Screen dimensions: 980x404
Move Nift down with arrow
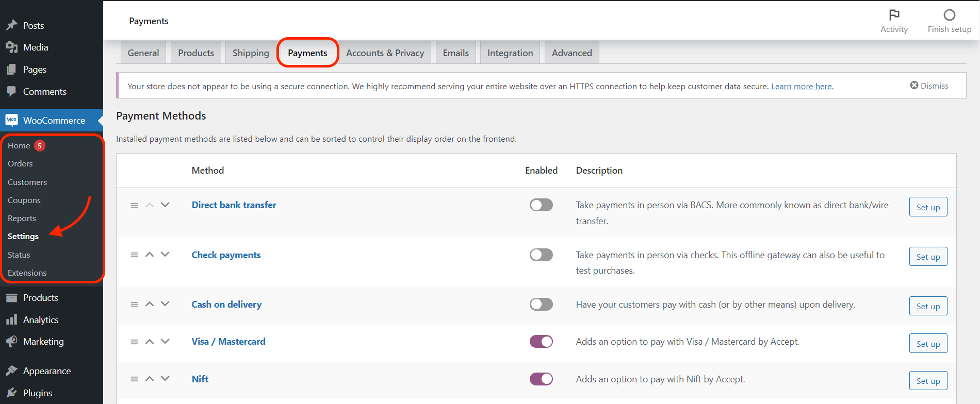(165, 378)
